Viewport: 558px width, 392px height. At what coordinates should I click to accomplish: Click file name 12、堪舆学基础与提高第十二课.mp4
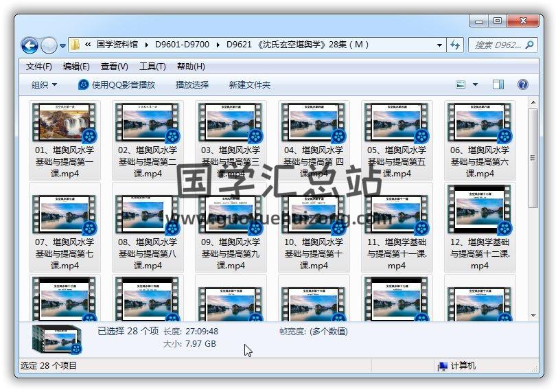click(x=480, y=254)
